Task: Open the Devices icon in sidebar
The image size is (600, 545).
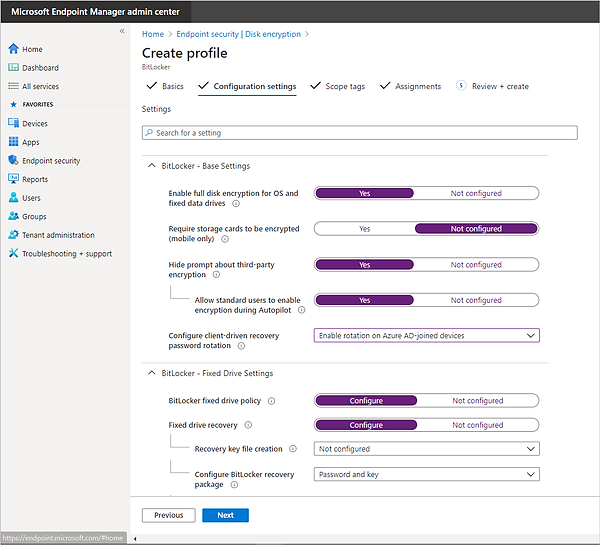Action: [x=13, y=123]
